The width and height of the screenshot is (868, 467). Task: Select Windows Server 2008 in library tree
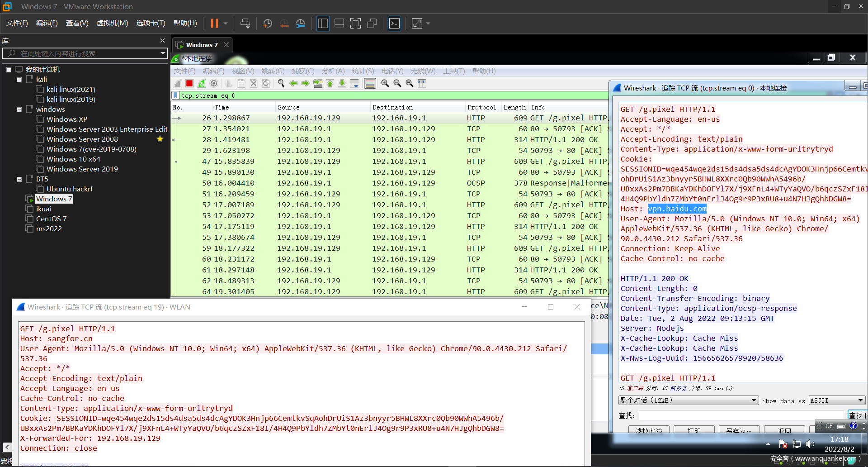82,139
